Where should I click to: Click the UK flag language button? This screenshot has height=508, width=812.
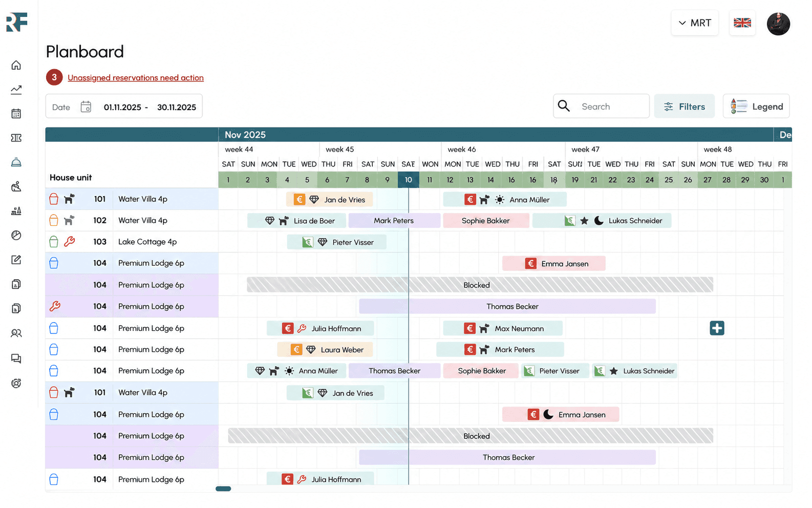pyautogui.click(x=742, y=23)
